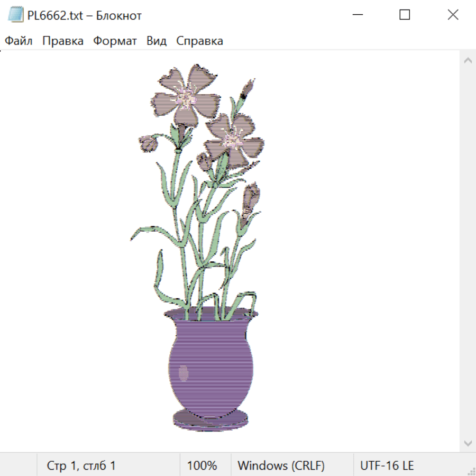476x476 pixels.
Task: Open the Справка menu
Action: click(199, 41)
